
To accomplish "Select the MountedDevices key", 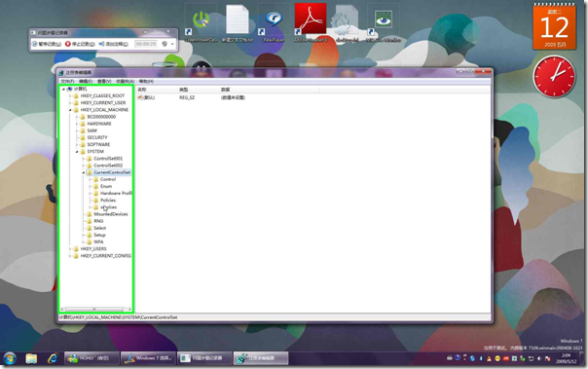I will pos(111,214).
